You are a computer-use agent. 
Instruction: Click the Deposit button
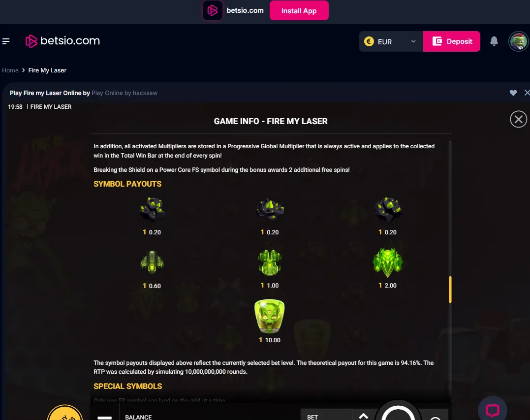coord(452,41)
